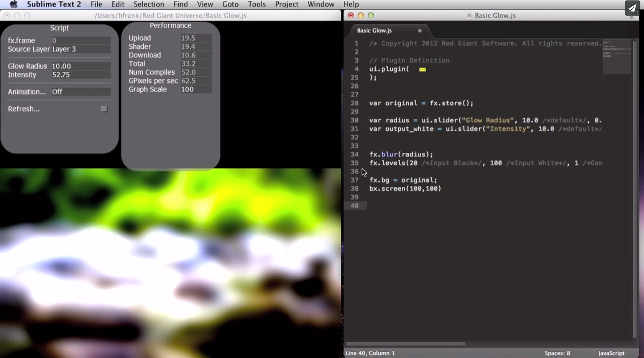This screenshot has width=644, height=358.
Task: Click the var original = fx.store() line
Action: tap(421, 103)
